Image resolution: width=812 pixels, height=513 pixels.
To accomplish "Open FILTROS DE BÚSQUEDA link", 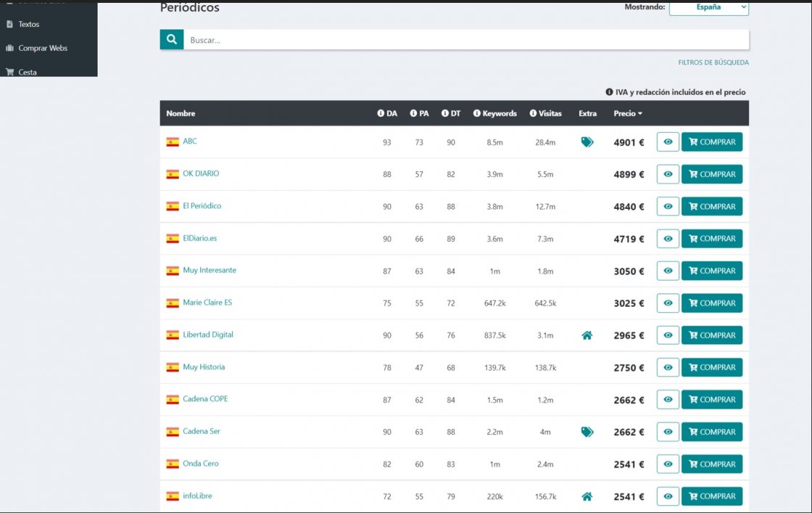I will 713,62.
